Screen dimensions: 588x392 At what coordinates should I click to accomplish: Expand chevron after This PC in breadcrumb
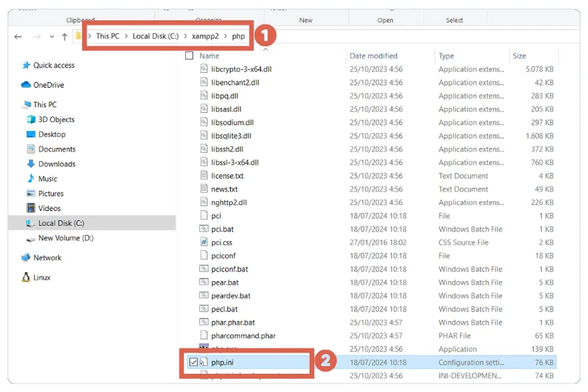tap(126, 36)
